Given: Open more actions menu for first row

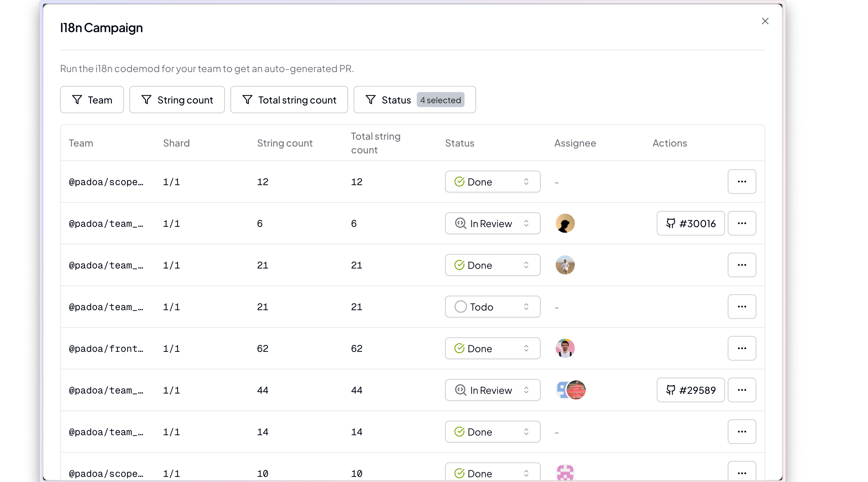Looking at the screenshot, I should 741,182.
